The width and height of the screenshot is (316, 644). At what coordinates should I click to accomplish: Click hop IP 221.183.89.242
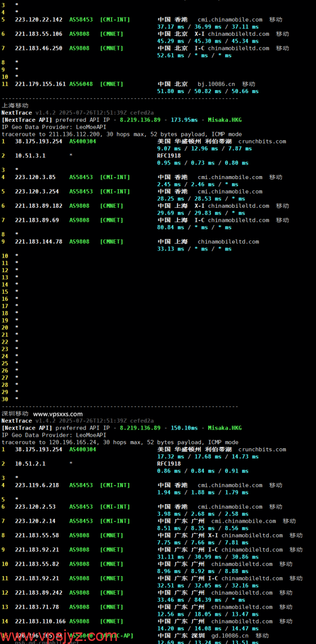39,593
